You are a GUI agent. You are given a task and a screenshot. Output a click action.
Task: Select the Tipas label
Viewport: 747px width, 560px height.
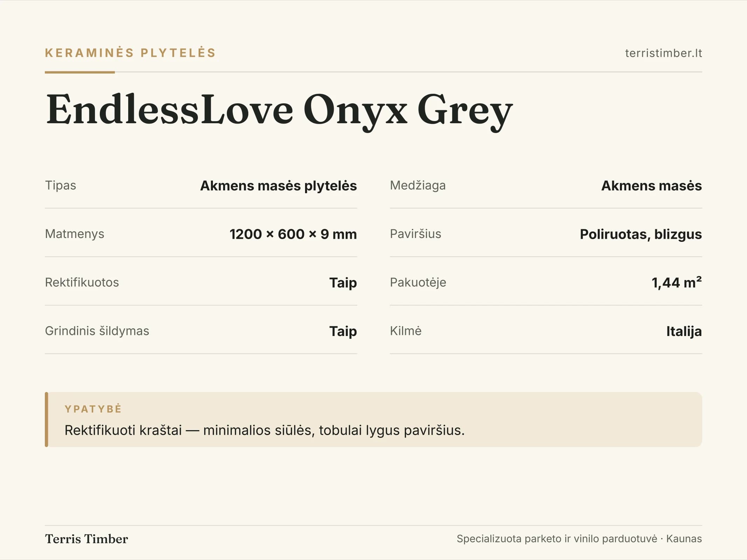61,185
